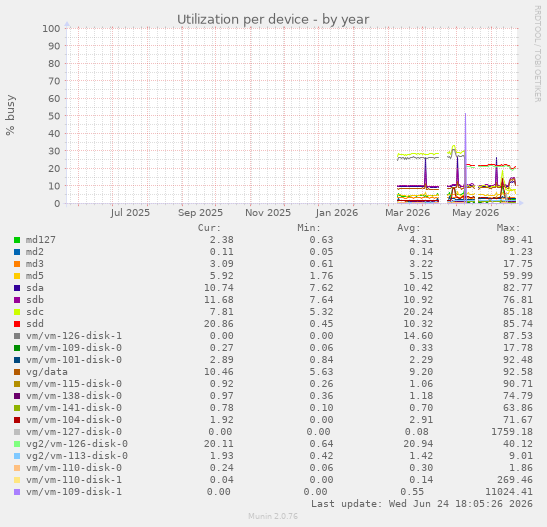Viewport: 547px width, 527px height.
Task: Select the vm/vm-101-disk-0 legend label
Action: (x=74, y=360)
